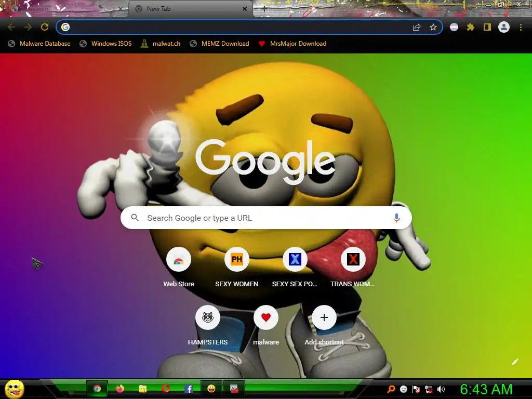Open the Web Store shortcut
The image size is (532, 399).
(179, 267)
